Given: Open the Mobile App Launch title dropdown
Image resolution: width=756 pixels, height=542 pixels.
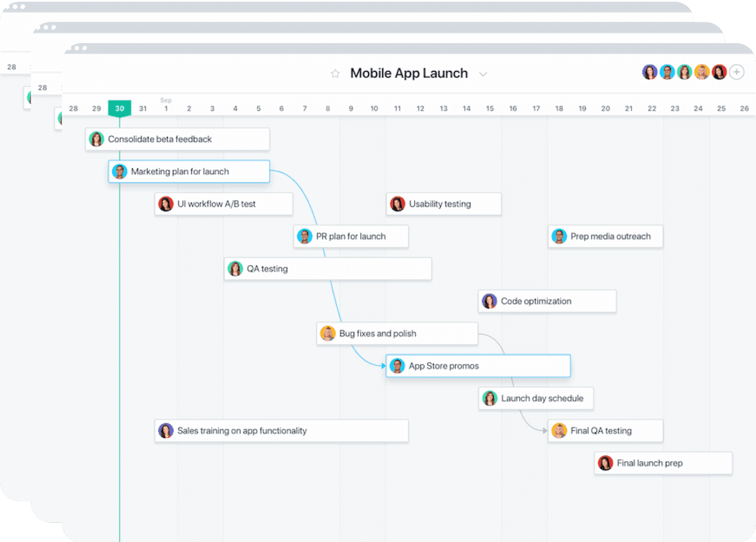Looking at the screenshot, I should pos(483,74).
